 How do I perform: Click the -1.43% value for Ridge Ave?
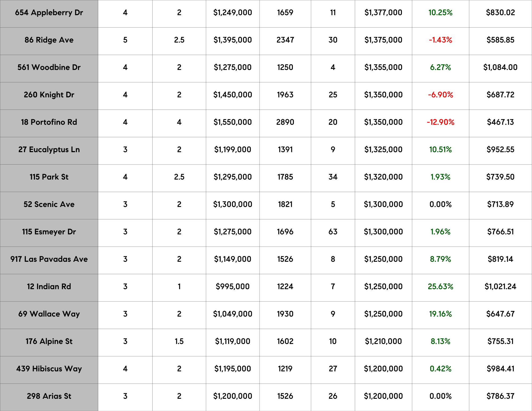coord(440,40)
